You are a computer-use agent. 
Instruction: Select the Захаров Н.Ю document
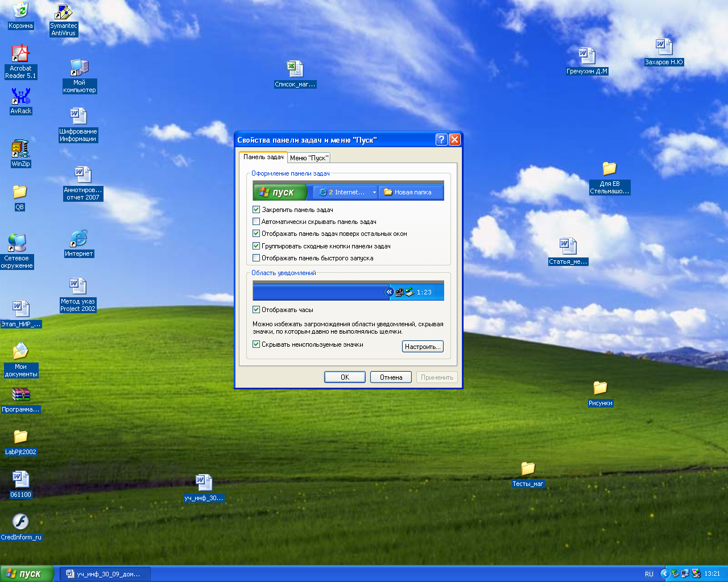pyautogui.click(x=664, y=52)
